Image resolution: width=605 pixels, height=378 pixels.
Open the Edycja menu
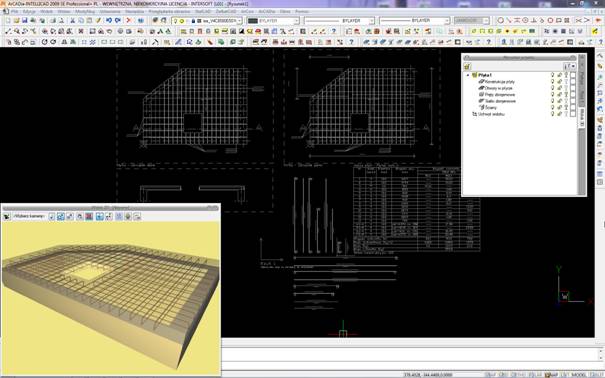tap(29, 12)
